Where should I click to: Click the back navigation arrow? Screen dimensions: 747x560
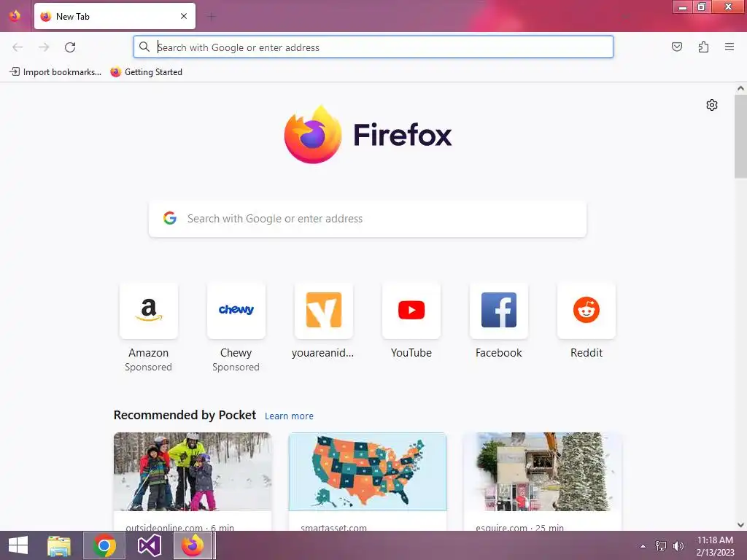(x=18, y=47)
